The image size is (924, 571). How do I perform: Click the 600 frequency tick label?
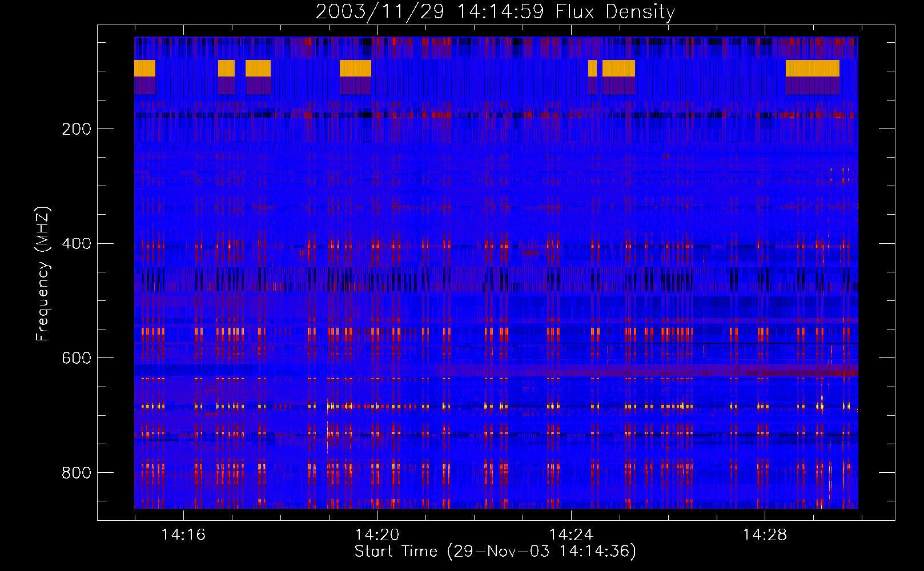click(x=77, y=358)
